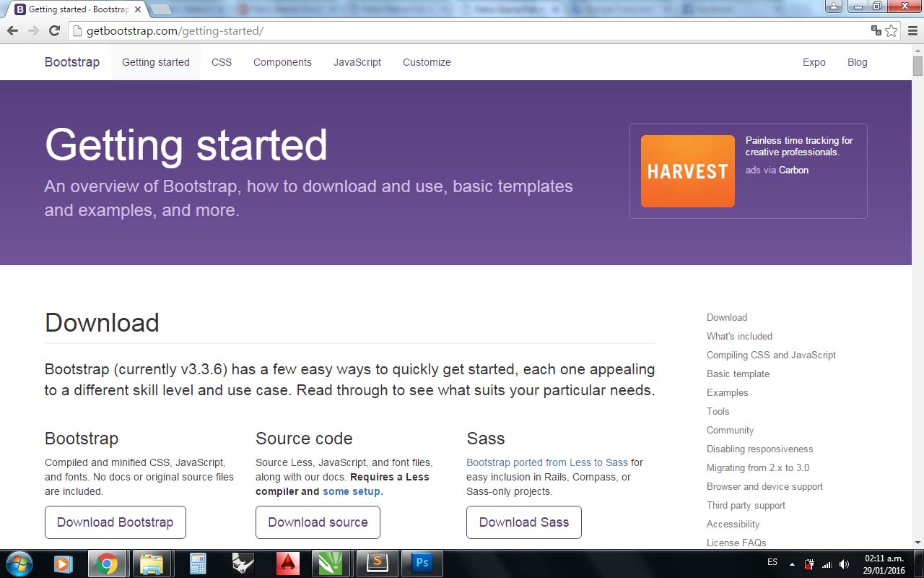Click the Download section heading
The height and width of the screenshot is (578, 924).
coord(102,322)
